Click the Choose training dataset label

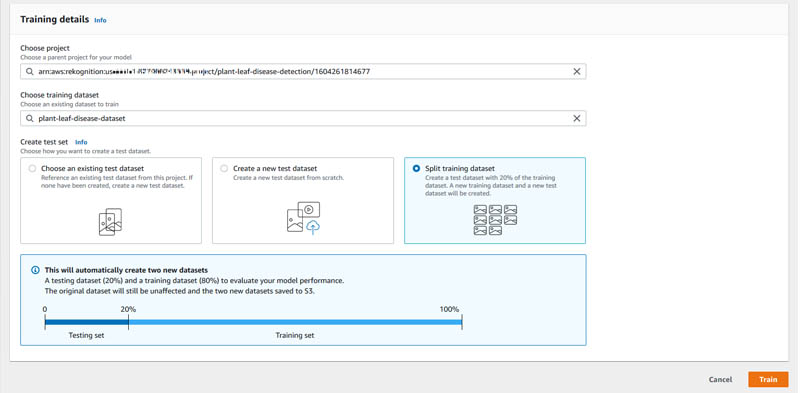coord(60,95)
